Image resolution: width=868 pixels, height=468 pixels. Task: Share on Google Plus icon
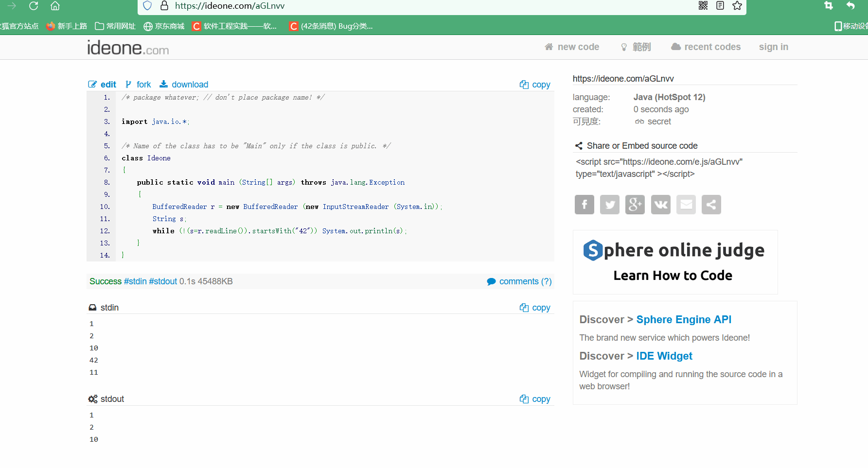tap(635, 205)
